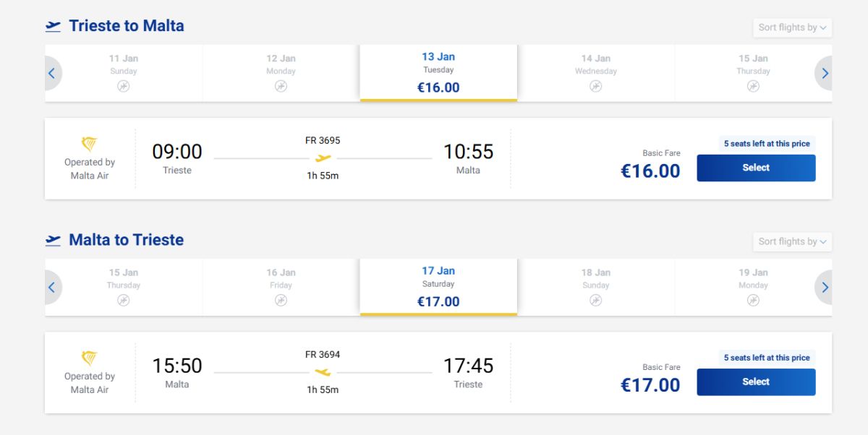Screen dimensions: 868x435
Task: Open Sort flights by for Malta to Trieste
Action: pyautogui.click(x=792, y=241)
